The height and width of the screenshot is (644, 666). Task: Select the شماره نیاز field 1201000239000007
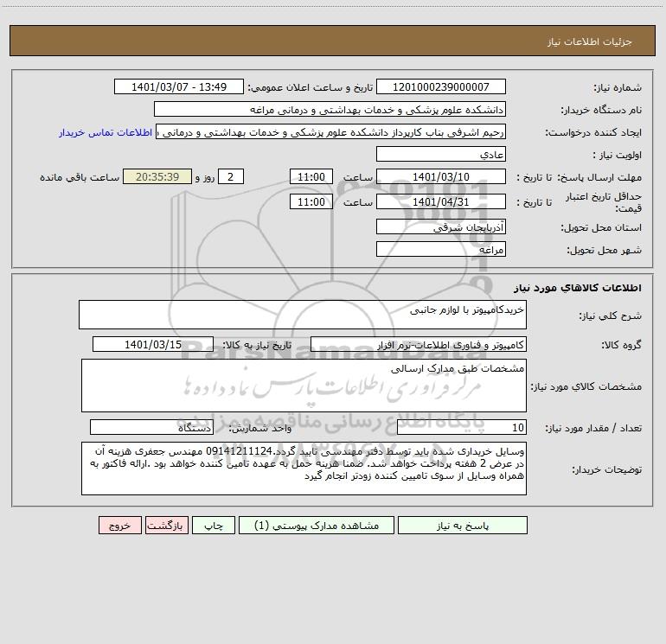tap(441, 87)
